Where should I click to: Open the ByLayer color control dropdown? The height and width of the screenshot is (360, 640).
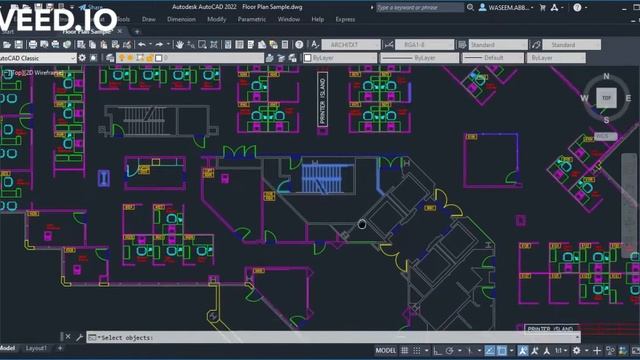pyautogui.click(x=340, y=58)
